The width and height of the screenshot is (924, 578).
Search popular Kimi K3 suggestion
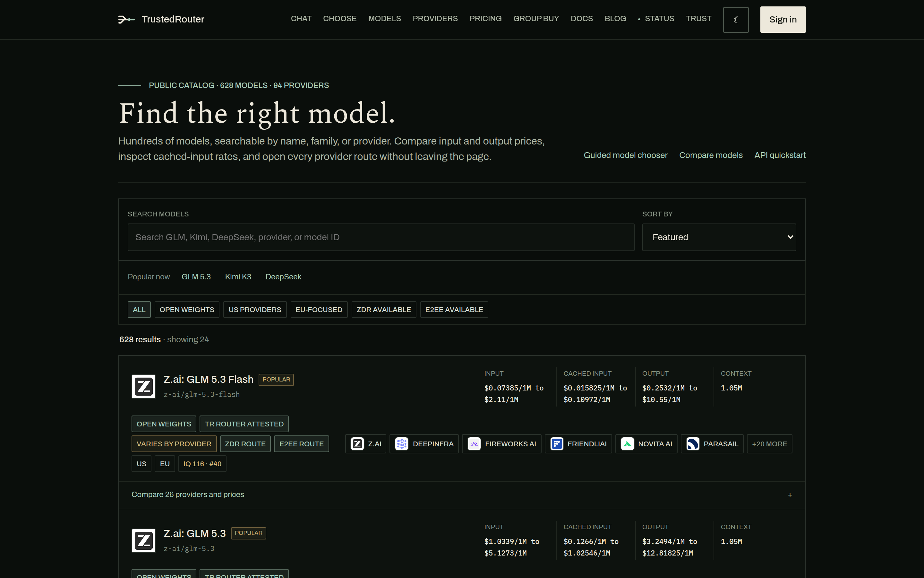point(238,277)
